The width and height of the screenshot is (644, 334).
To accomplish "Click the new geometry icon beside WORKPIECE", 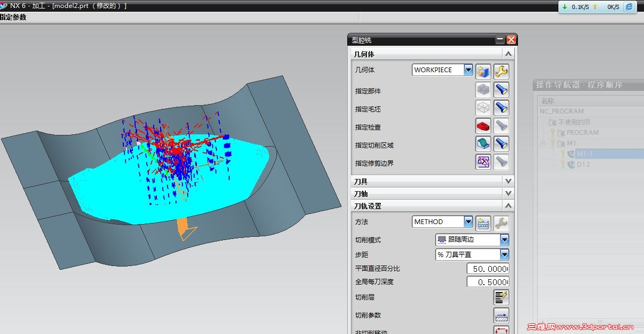I will pos(483,72).
